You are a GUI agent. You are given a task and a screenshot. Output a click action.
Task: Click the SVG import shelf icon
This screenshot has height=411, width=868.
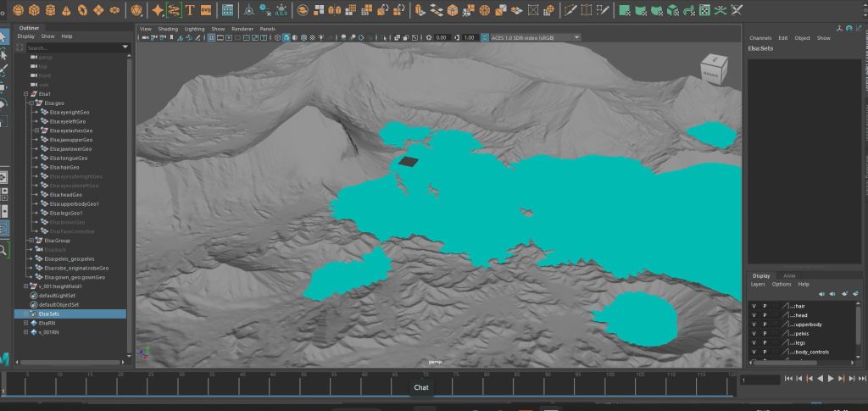click(206, 10)
